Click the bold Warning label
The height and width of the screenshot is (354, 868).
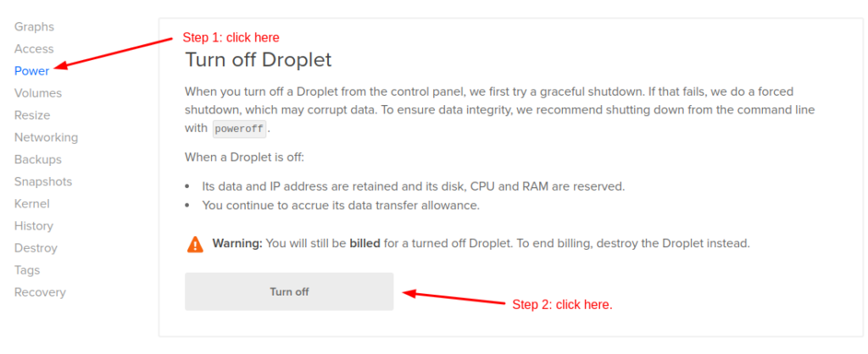[x=237, y=243]
